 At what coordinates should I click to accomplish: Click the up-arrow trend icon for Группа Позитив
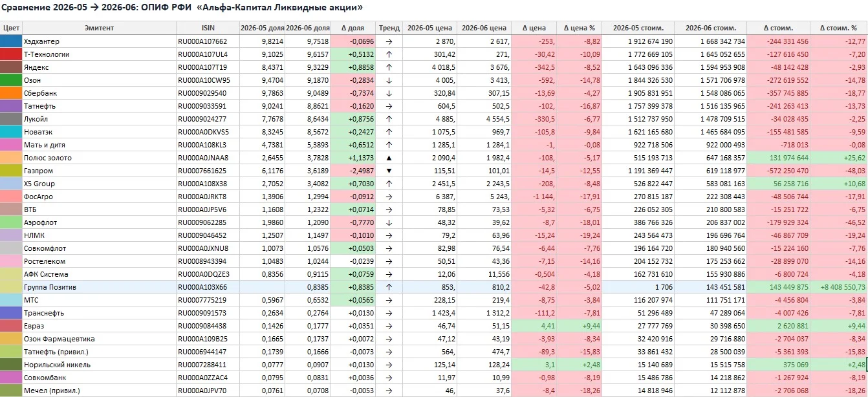click(x=389, y=287)
